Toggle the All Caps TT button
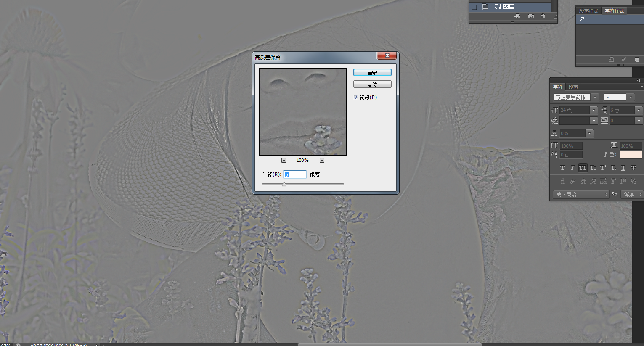The width and height of the screenshot is (644, 346). [583, 168]
